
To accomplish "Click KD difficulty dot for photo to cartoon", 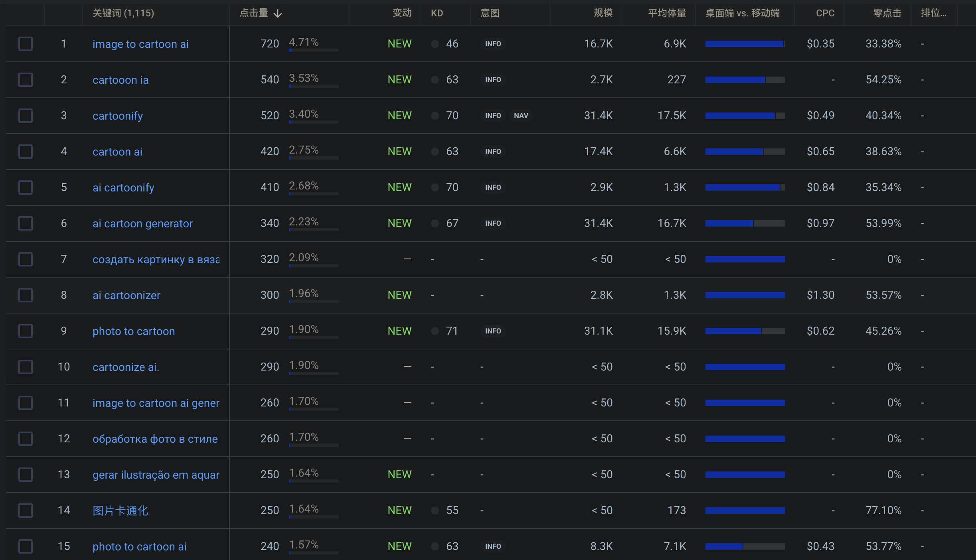I will (435, 331).
